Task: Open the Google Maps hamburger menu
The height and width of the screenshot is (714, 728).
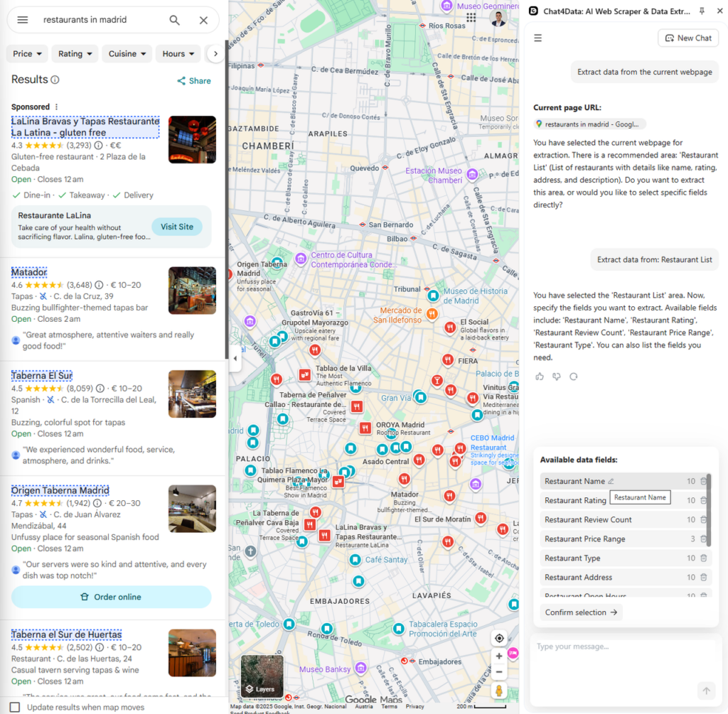Action: pyautogui.click(x=23, y=20)
